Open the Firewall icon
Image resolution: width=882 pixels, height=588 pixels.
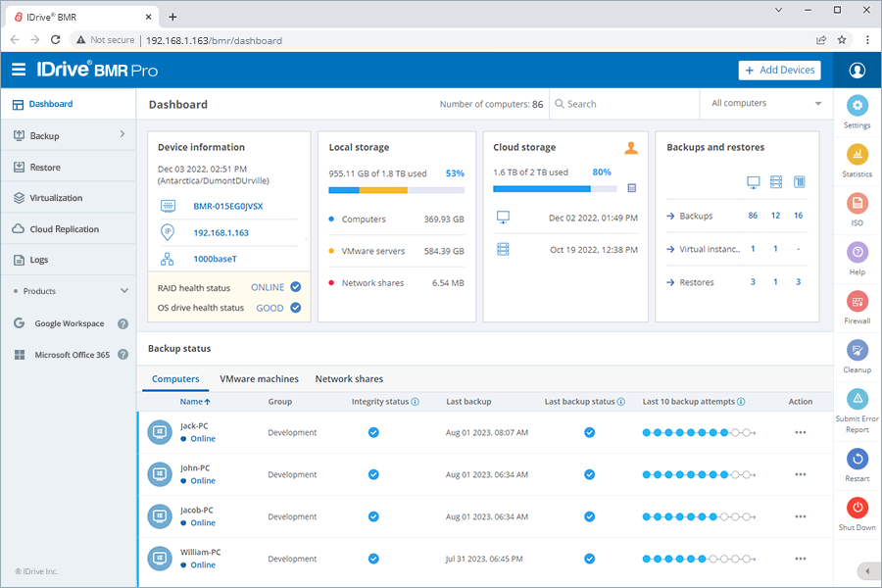click(857, 302)
